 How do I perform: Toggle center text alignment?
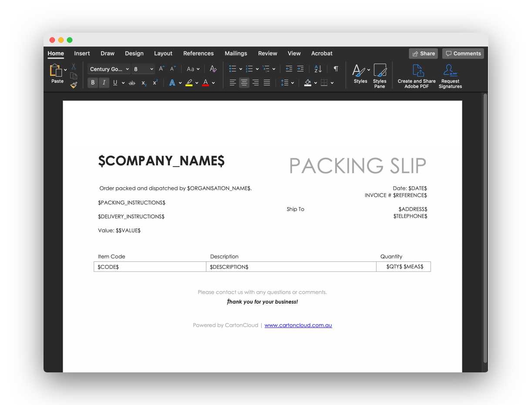tap(244, 83)
